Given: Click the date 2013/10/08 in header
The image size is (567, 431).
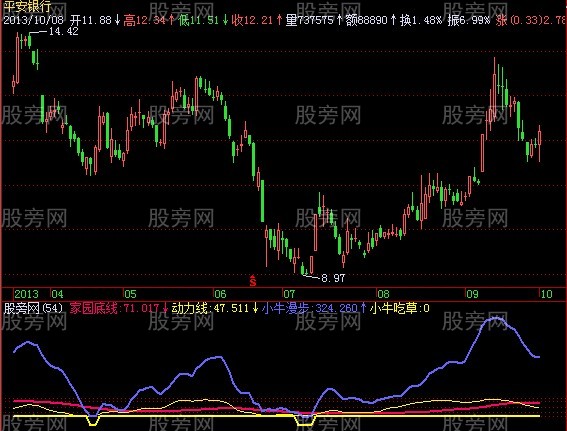Looking at the screenshot, I should point(33,20).
